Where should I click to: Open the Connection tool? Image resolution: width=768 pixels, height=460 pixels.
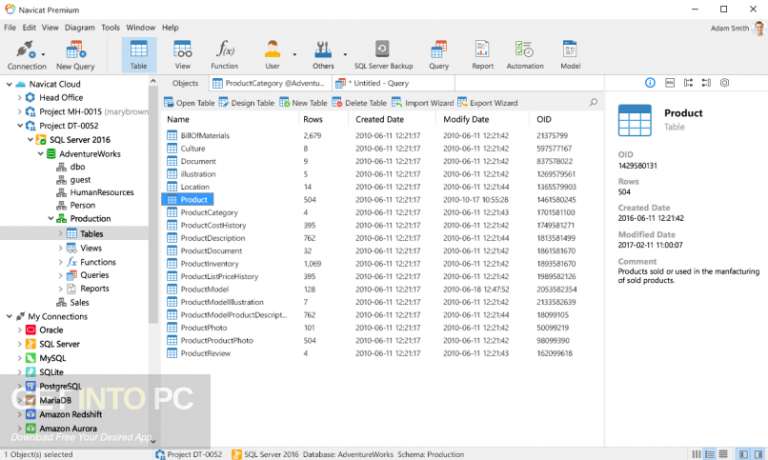(x=26, y=55)
